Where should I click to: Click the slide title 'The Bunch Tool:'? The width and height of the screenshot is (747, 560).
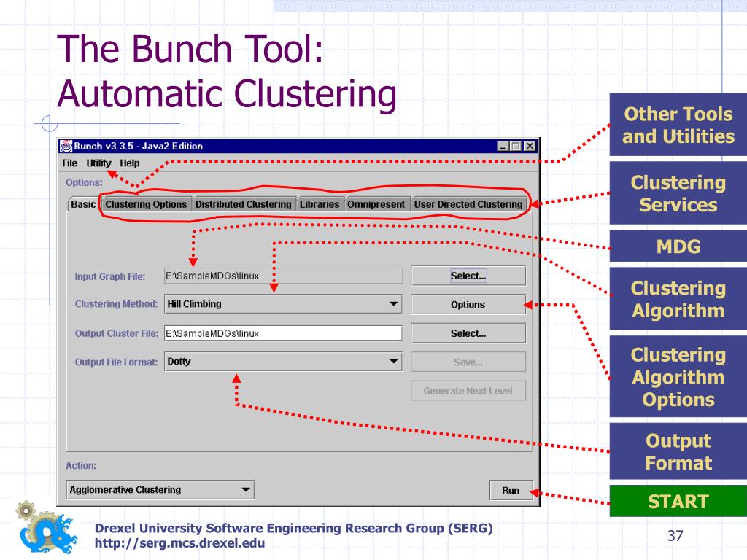coord(190,48)
